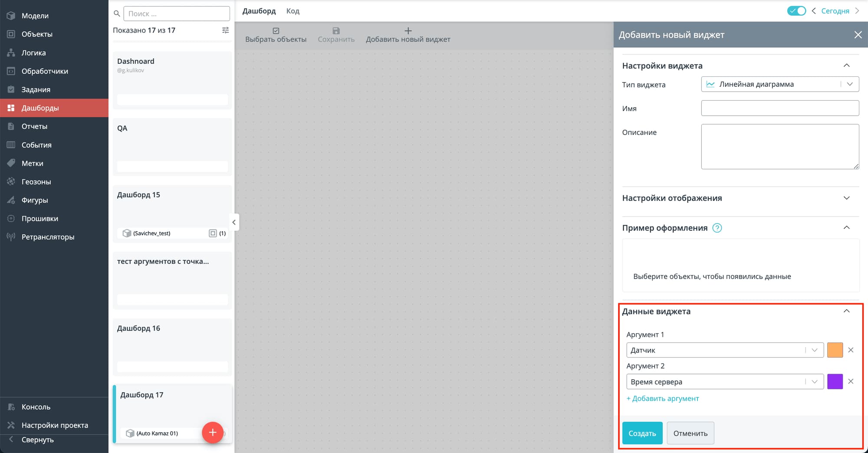Open Отчеты in the sidebar menu
The width and height of the screenshot is (868, 453).
(34, 126)
